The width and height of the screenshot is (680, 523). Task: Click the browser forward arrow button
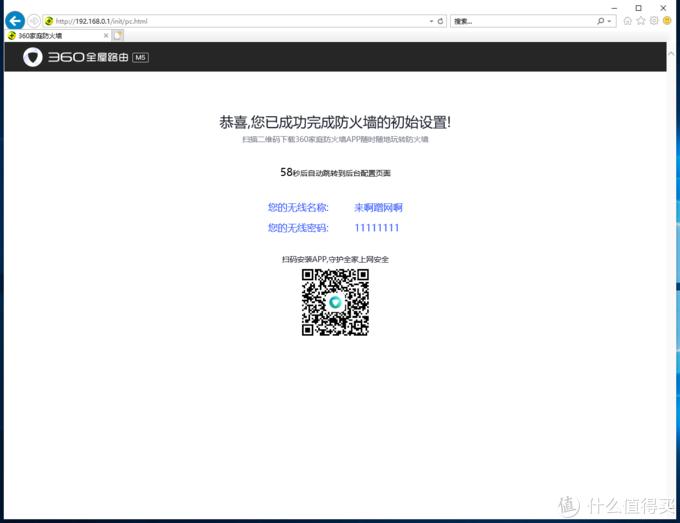tap(33, 21)
